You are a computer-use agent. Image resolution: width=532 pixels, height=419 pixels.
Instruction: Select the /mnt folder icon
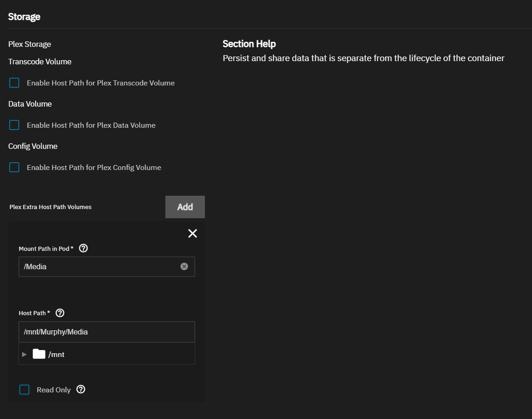pos(39,354)
